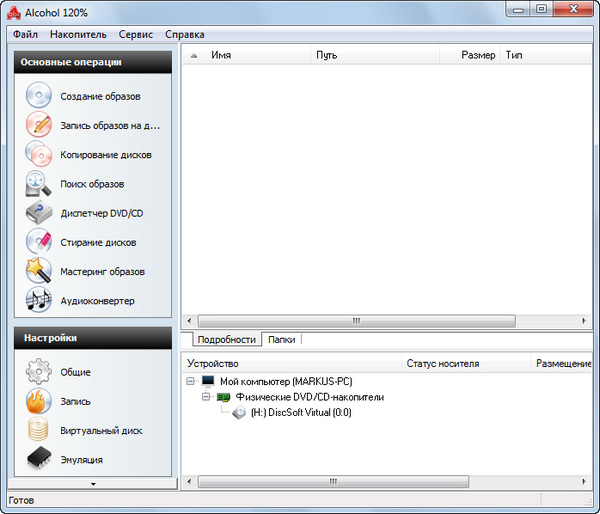Click the Стирание дисков eraser icon
This screenshot has height=514, width=600.
38,242
